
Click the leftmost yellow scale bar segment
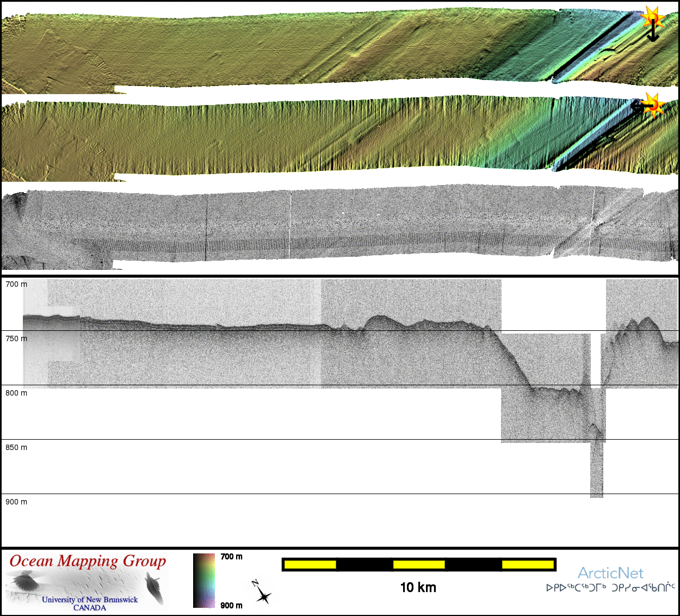point(310,565)
